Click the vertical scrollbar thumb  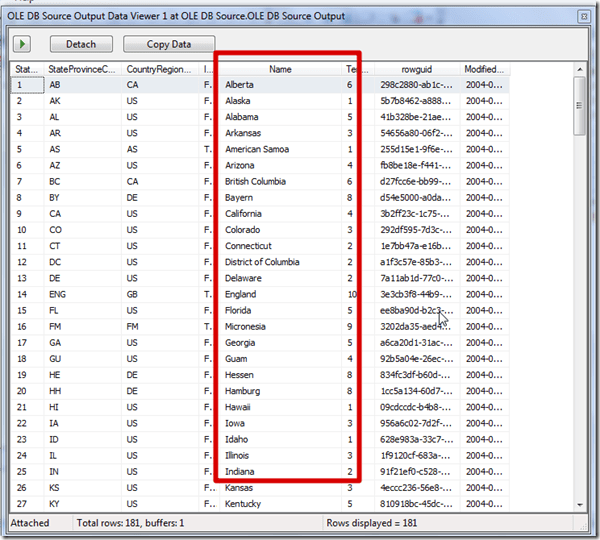tap(579, 105)
